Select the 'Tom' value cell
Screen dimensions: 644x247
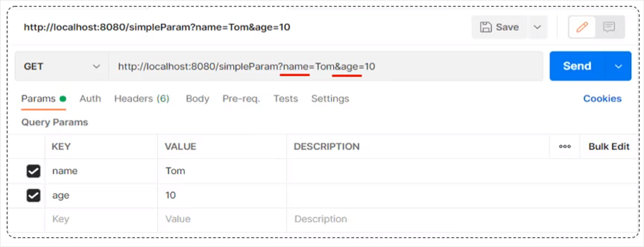tap(222, 171)
